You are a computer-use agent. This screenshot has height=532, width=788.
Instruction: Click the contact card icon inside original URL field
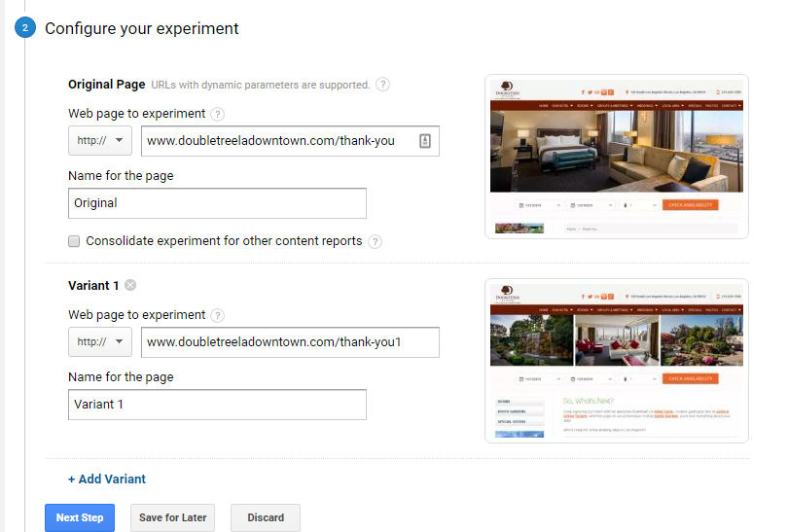pos(425,141)
